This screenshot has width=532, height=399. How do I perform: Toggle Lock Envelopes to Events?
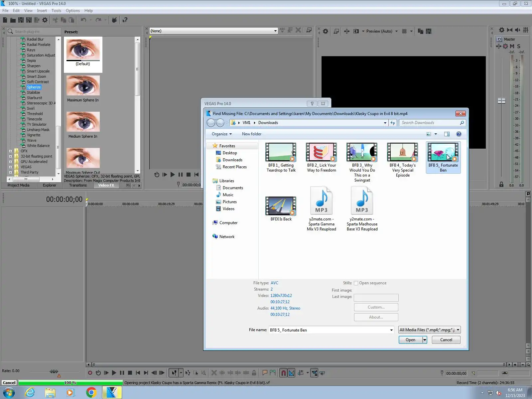click(x=314, y=373)
